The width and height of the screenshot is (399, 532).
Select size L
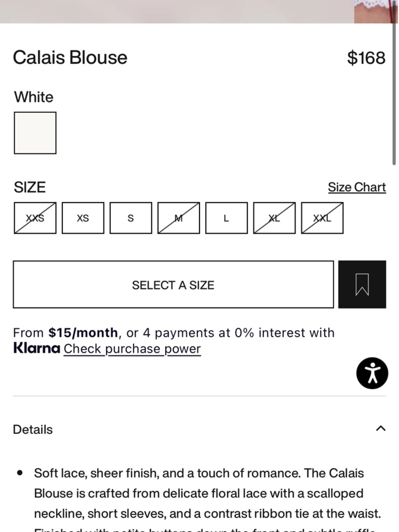(227, 218)
